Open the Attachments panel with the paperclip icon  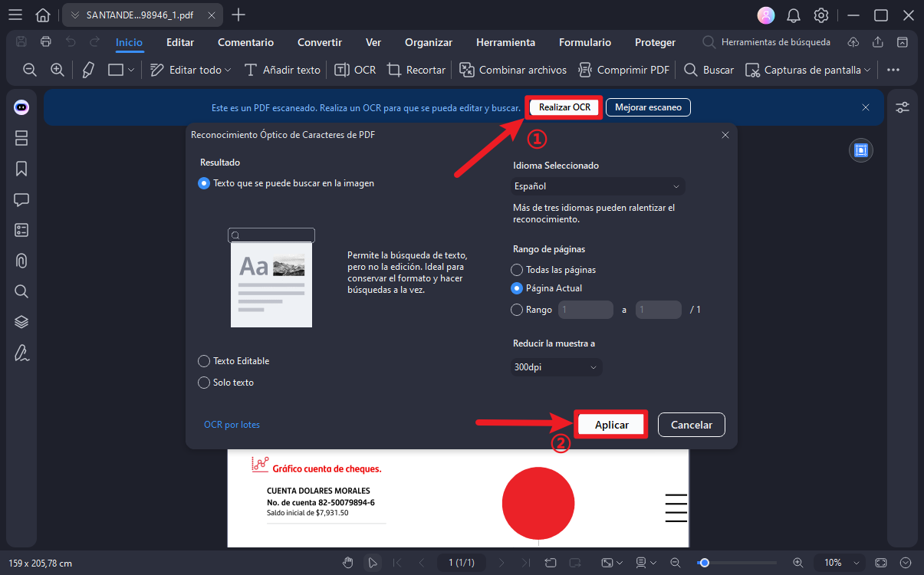(x=21, y=261)
